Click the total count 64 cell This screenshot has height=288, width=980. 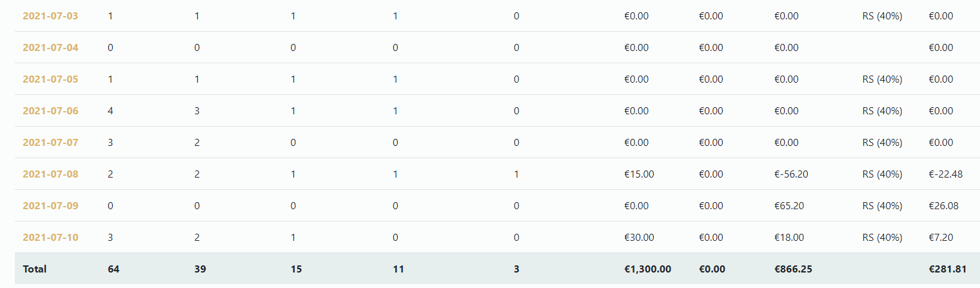point(113,269)
